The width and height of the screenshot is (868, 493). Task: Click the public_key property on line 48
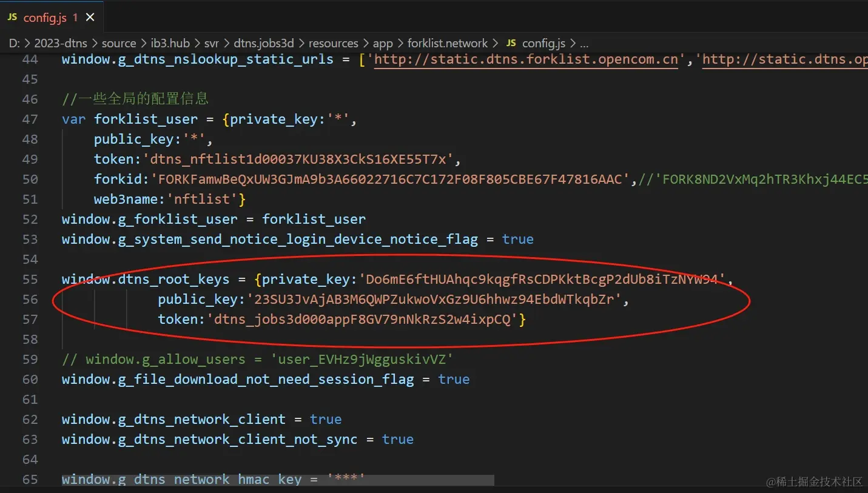point(134,139)
